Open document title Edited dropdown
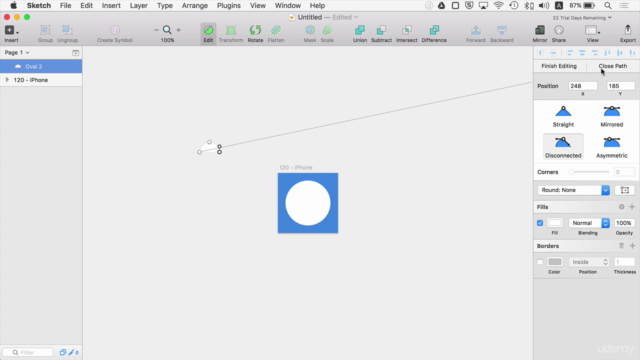This screenshot has width=640, height=360. 345,17
